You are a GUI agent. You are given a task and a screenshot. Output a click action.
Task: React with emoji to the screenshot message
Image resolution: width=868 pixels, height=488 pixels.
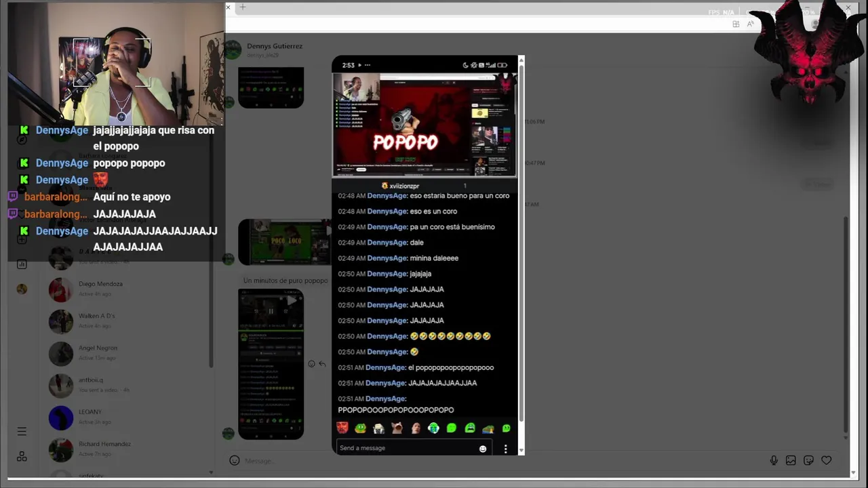311,364
